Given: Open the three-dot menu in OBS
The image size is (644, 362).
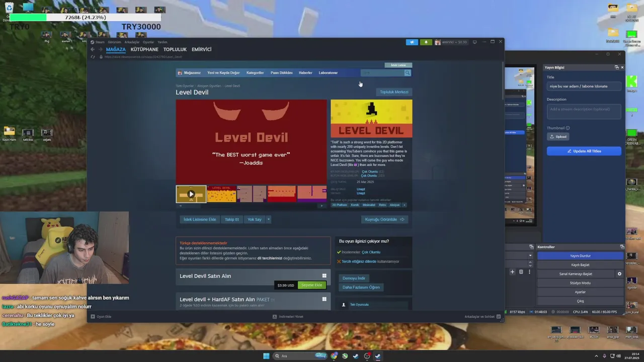Looking at the screenshot, I should pos(529,272).
